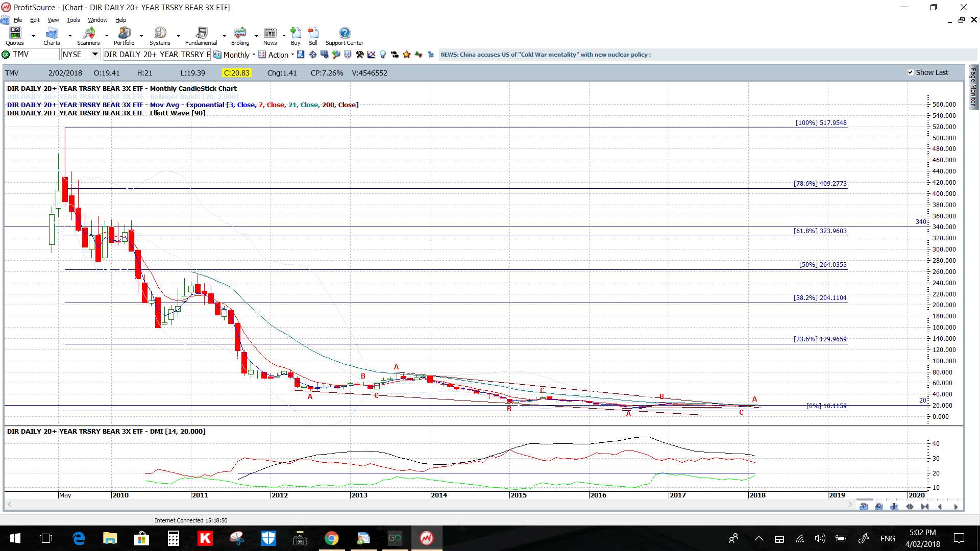
Task: Click the [100%] 517.9548 Fibonacci label
Action: (x=821, y=123)
